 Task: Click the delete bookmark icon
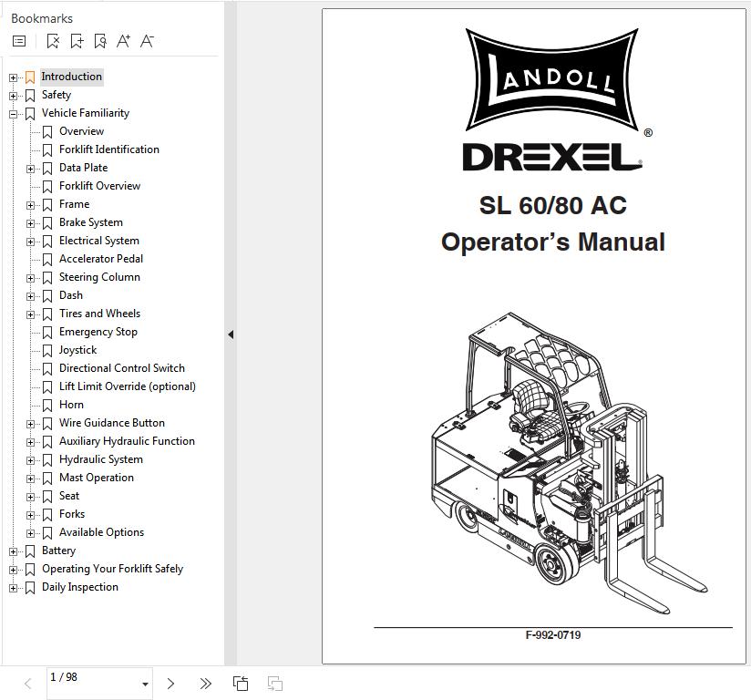(x=53, y=41)
